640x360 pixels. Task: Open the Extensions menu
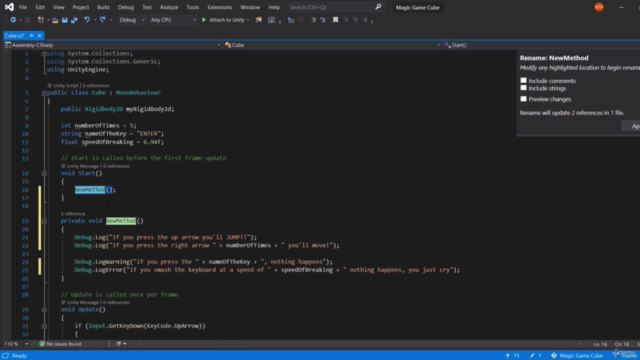point(219,7)
